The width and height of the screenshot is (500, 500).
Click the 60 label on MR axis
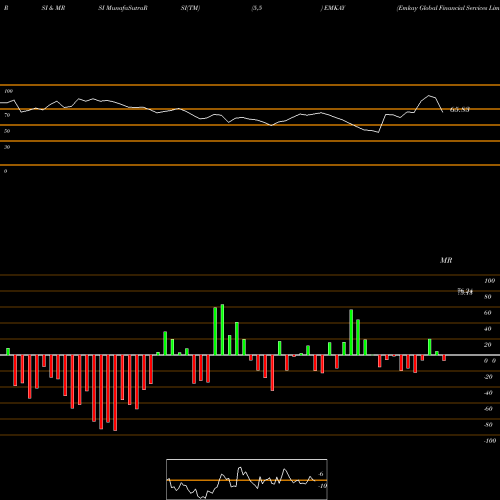click(x=488, y=313)
